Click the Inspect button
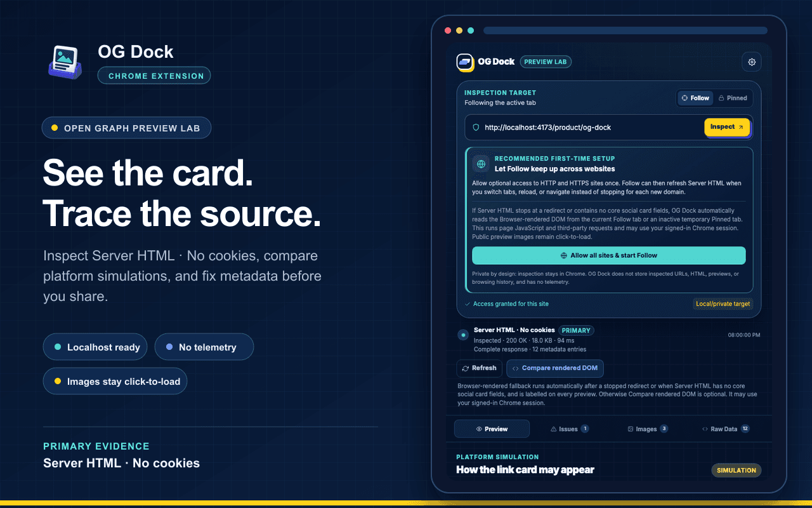The width and height of the screenshot is (812, 508). point(727,127)
